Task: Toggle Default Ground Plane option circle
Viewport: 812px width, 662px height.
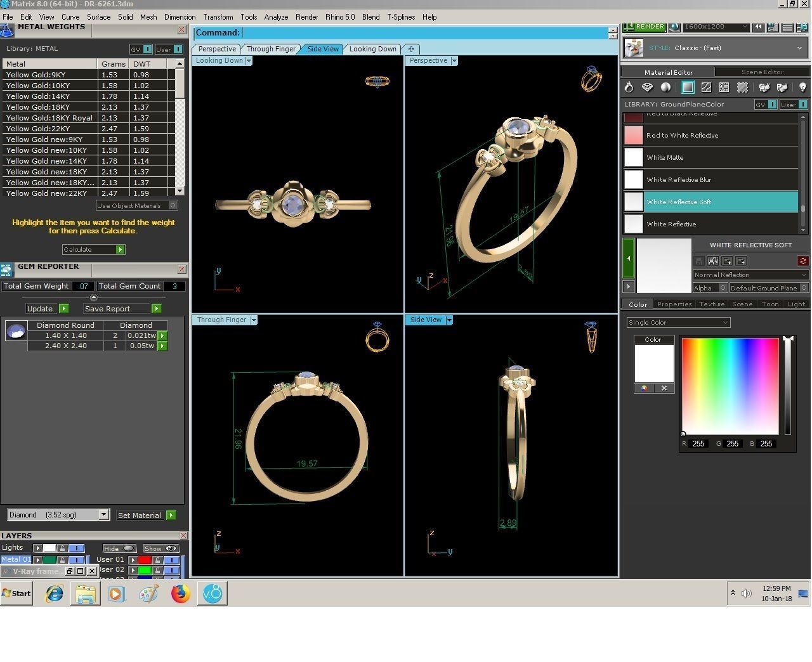Action: click(802, 288)
